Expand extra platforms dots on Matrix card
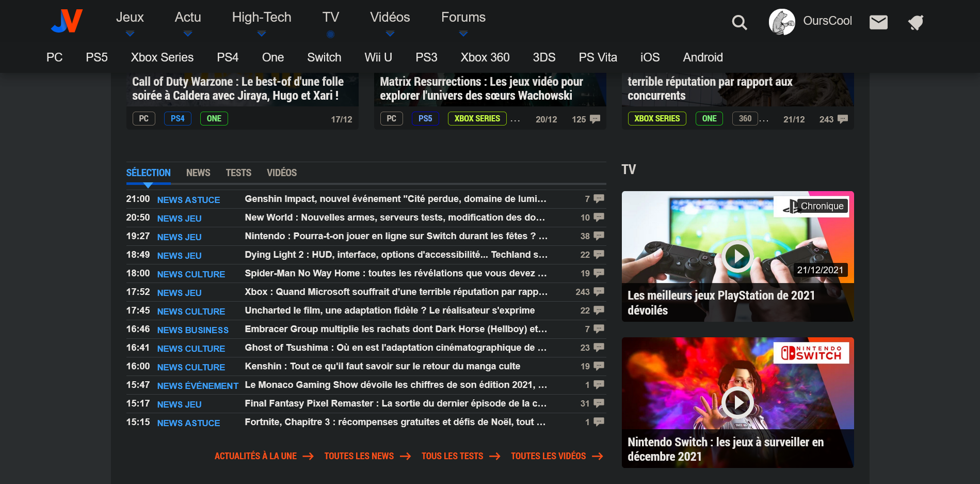 515,120
